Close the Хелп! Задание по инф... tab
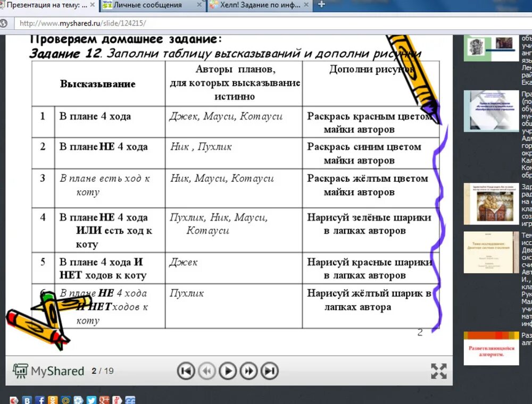This screenshot has width=532, height=404. coord(306,5)
